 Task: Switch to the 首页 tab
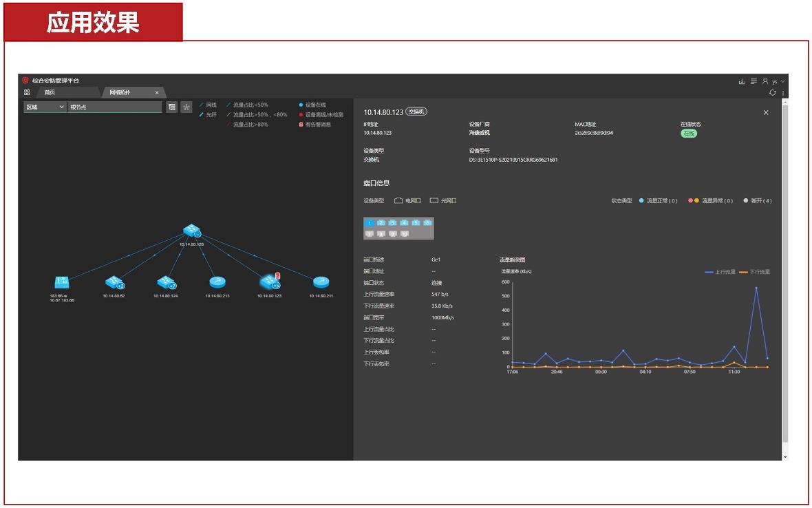point(50,92)
